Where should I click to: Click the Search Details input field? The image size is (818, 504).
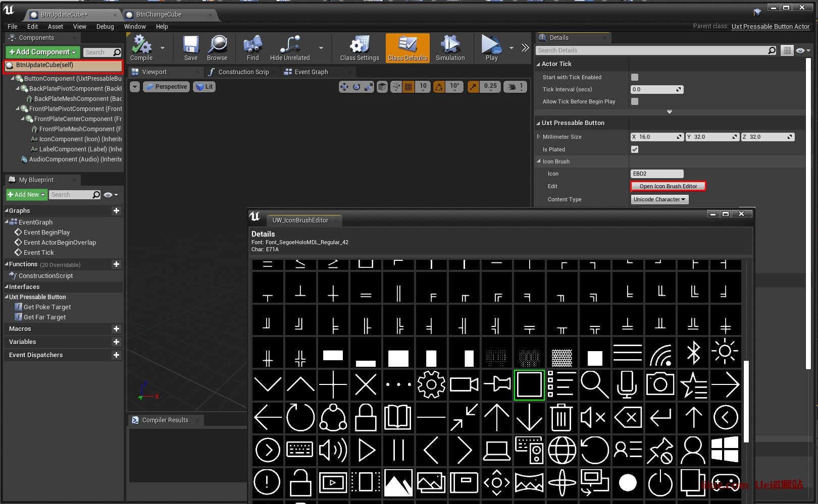pos(651,50)
